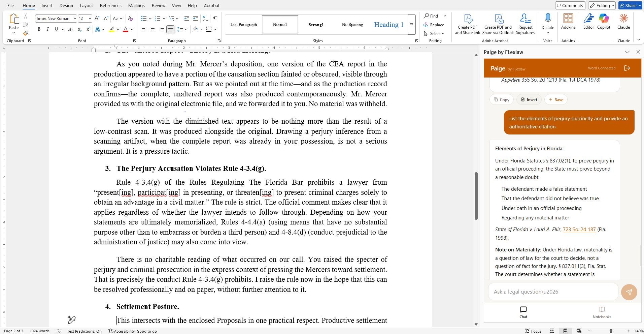Send the Paige legal question
644x334 pixels.
click(x=629, y=292)
